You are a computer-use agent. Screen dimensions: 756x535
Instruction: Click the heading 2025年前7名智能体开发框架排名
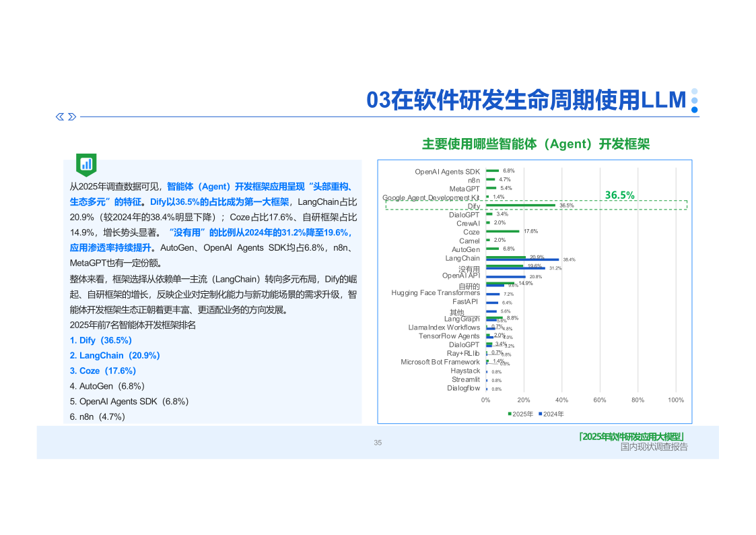coord(133,325)
